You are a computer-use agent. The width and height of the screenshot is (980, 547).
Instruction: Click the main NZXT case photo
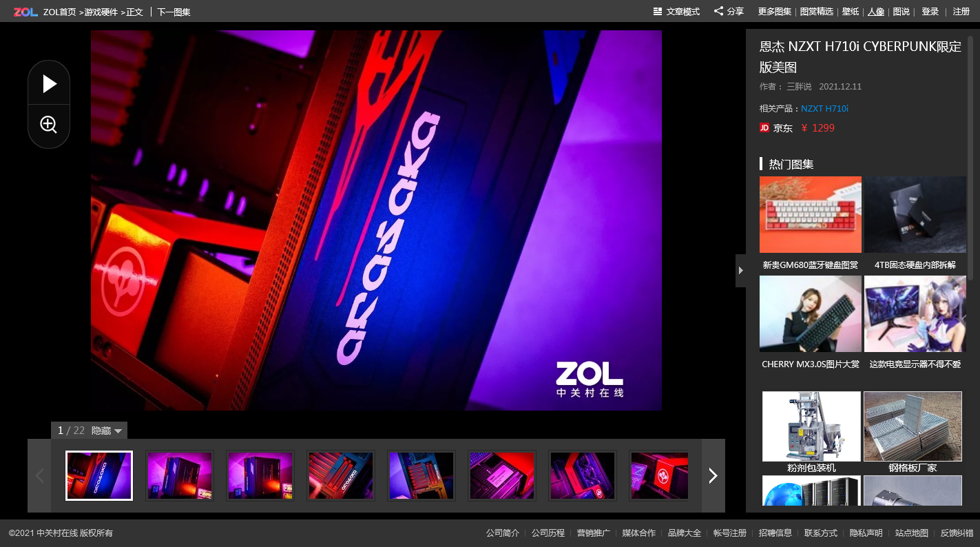[x=376, y=220]
